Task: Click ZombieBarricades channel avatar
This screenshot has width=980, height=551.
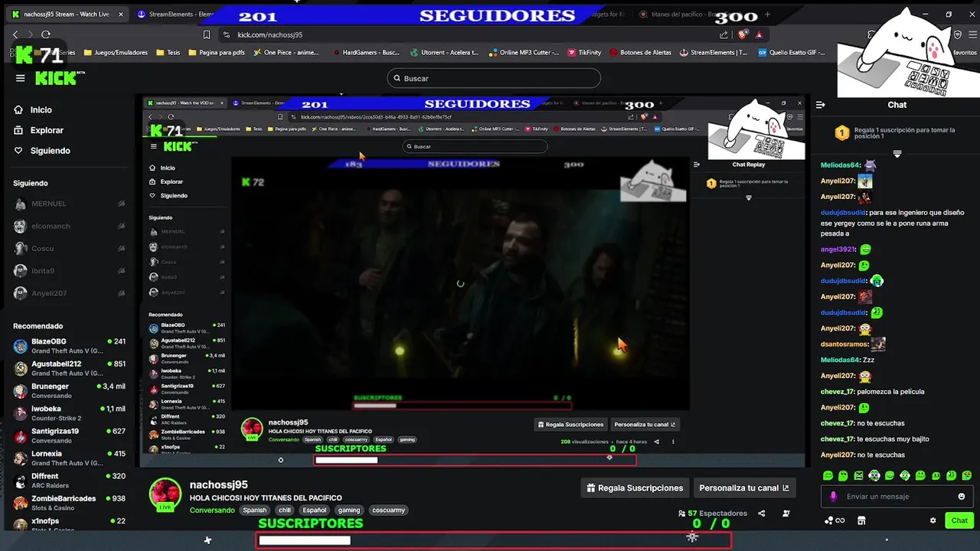Action: point(21,503)
